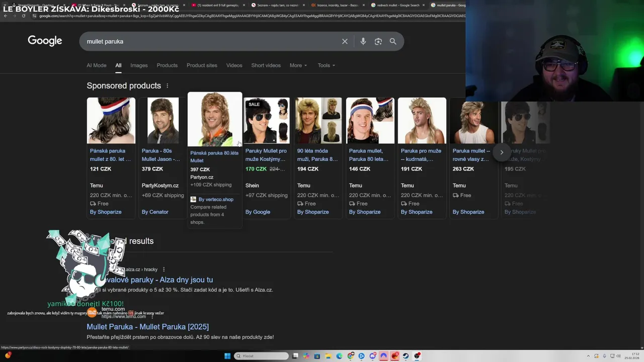Image resolution: width=644 pixels, height=362 pixels.
Task: Click By Google under Shein product
Action: 258,212
